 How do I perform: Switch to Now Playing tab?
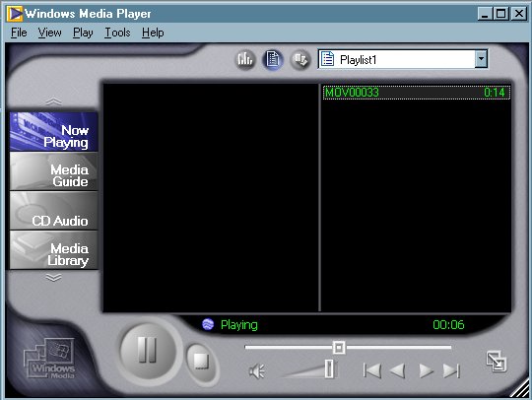coord(53,132)
